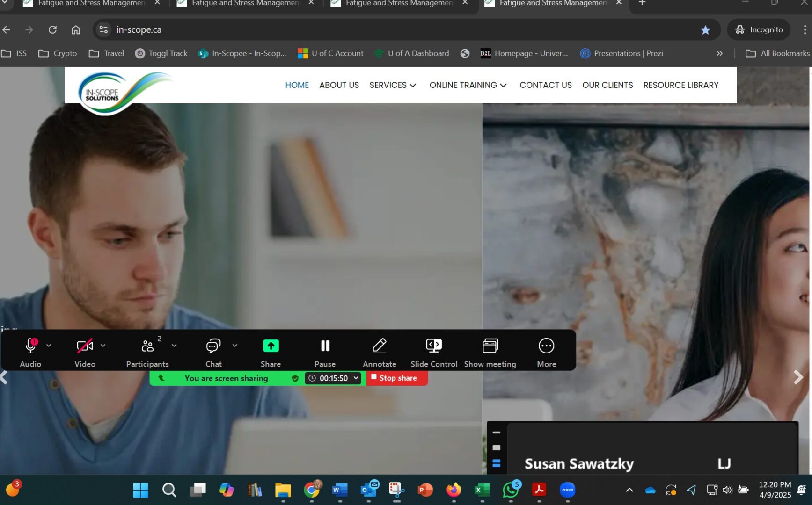Open Slide Control in Zoom toolbar

tap(433, 346)
